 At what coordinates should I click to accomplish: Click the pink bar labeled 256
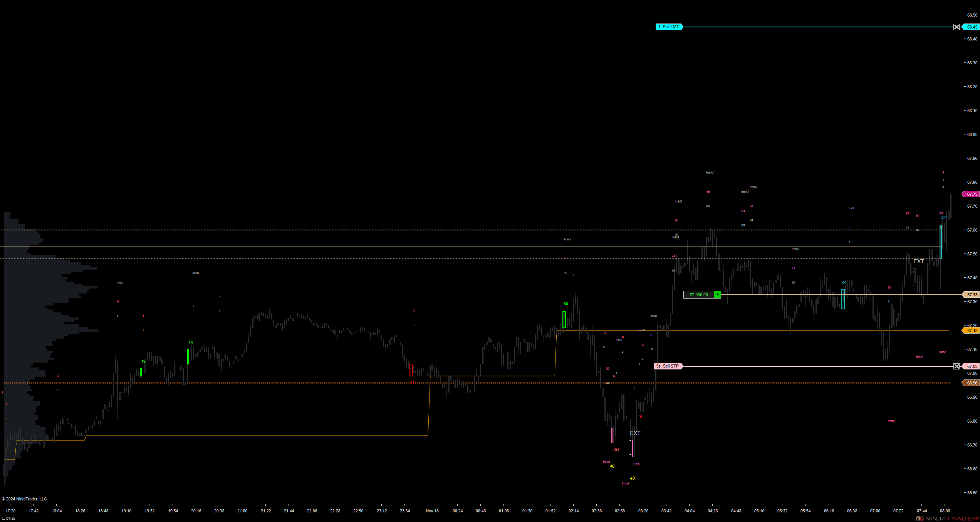pyautogui.click(x=632, y=448)
